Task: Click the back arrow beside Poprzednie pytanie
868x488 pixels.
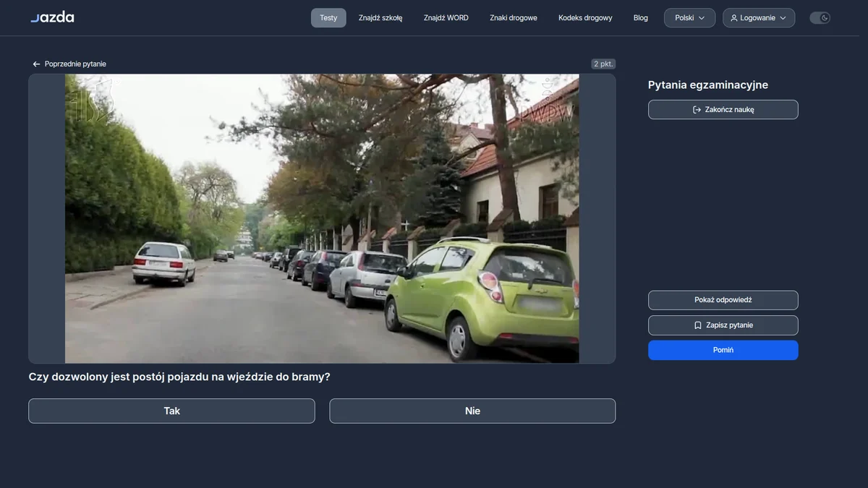Action: (36, 64)
